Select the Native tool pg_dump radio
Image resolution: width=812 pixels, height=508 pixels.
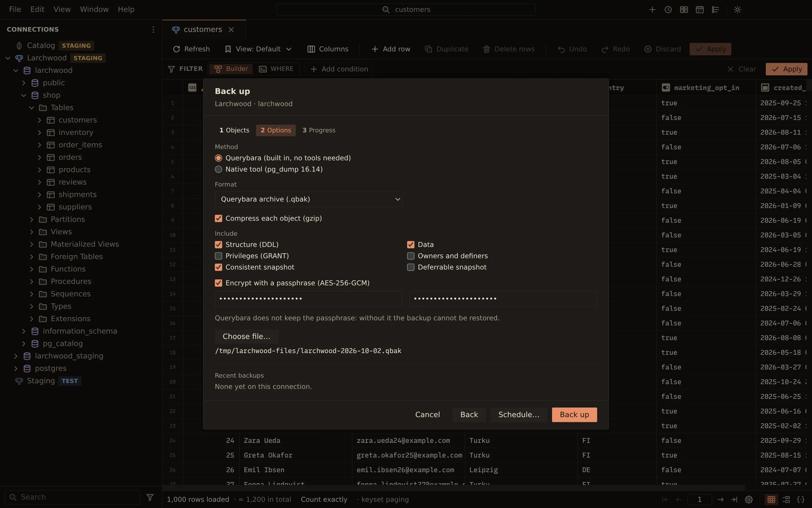pos(219,169)
